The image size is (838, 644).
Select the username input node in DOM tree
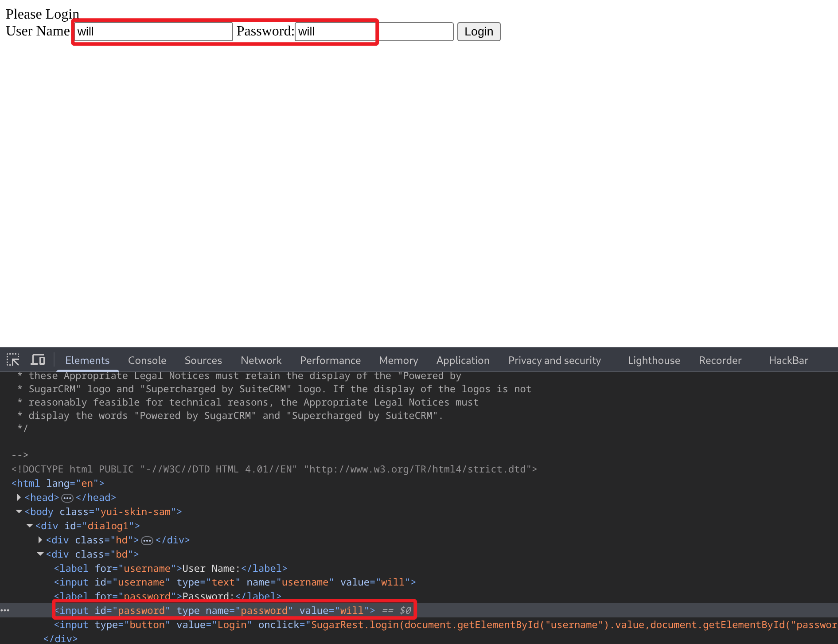click(x=234, y=582)
